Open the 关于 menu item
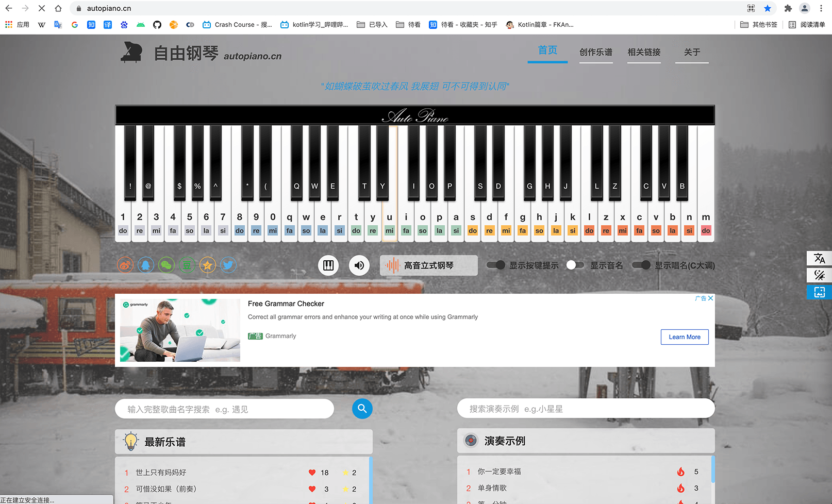Image resolution: width=832 pixels, height=504 pixels. (x=692, y=52)
